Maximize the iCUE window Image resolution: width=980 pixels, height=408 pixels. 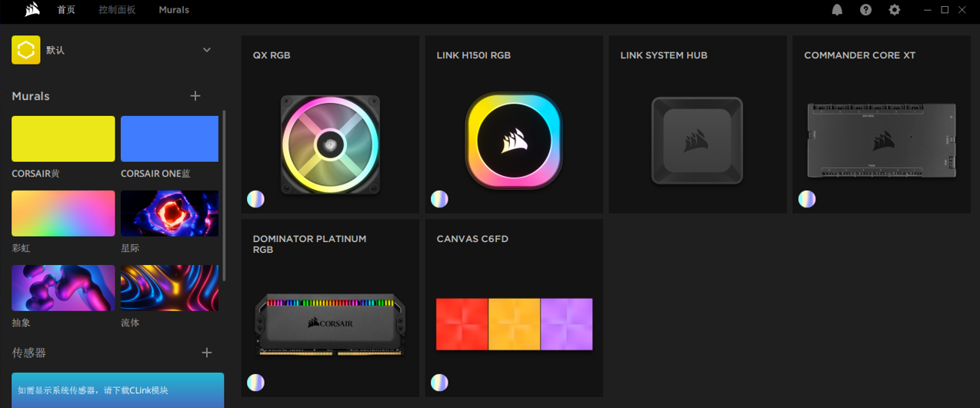point(945,10)
